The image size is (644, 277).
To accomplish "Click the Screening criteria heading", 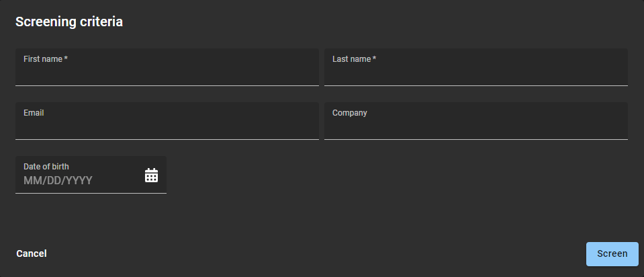I will click(x=69, y=22).
